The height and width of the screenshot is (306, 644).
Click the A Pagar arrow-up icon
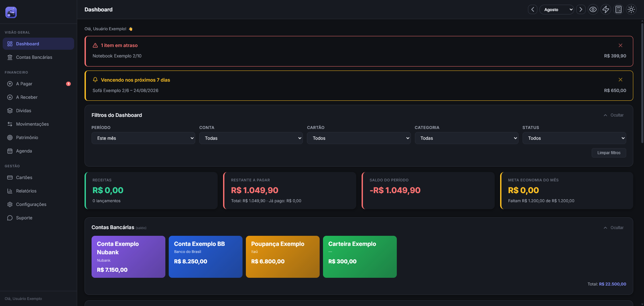pyautogui.click(x=10, y=84)
